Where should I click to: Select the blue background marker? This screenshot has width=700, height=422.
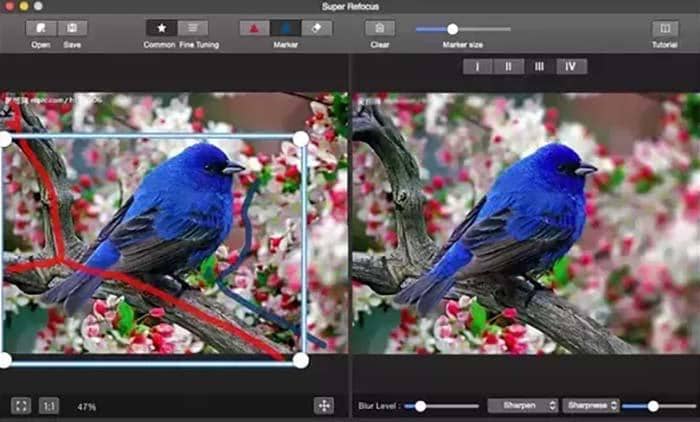(286, 28)
